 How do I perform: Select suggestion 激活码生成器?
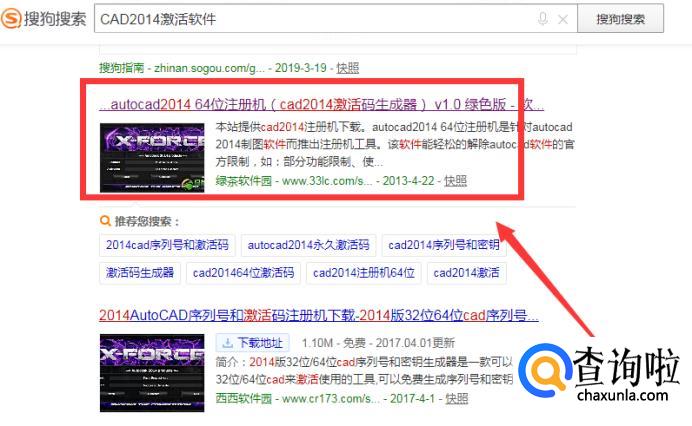point(140,273)
